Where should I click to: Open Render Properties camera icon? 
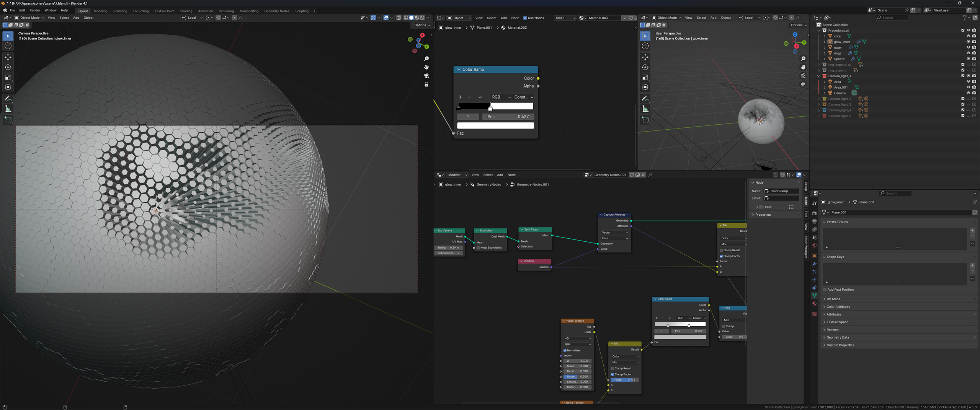click(x=814, y=213)
